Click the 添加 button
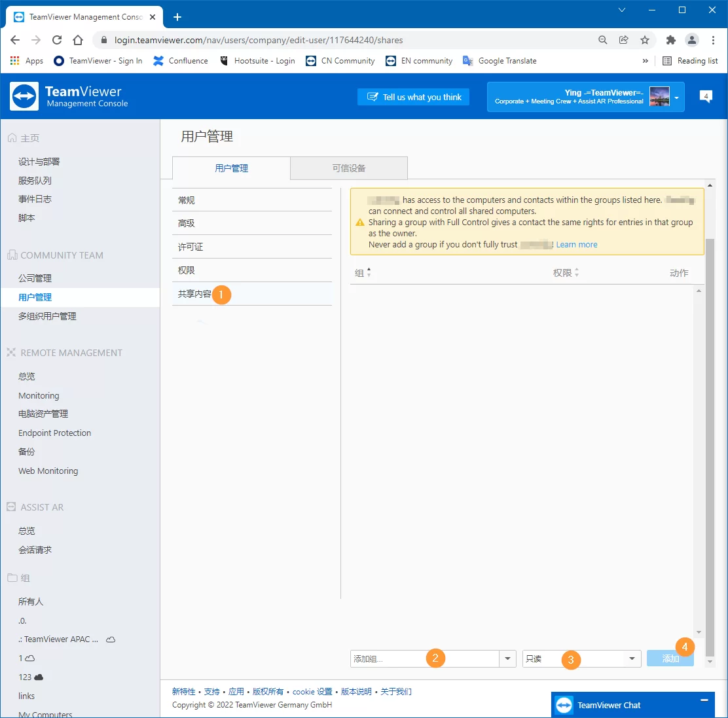728x718 pixels. tap(670, 658)
